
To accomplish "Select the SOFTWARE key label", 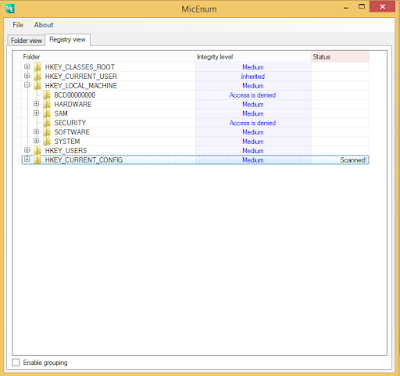I will point(72,132).
